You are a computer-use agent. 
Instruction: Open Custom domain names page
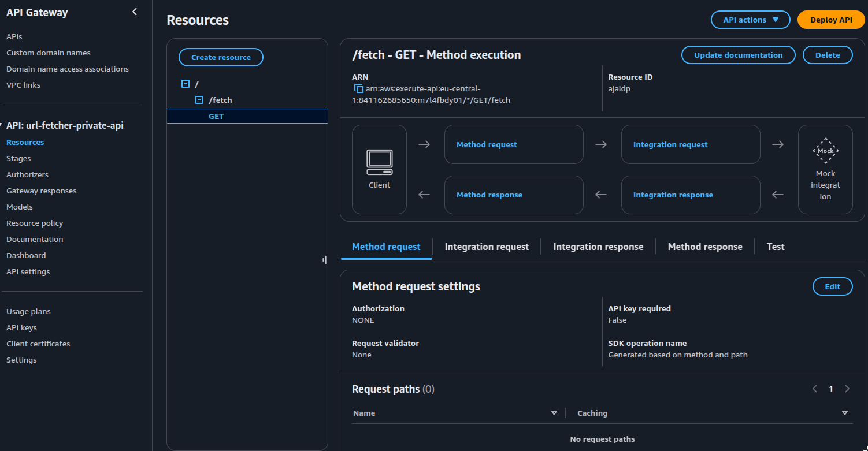pos(49,53)
